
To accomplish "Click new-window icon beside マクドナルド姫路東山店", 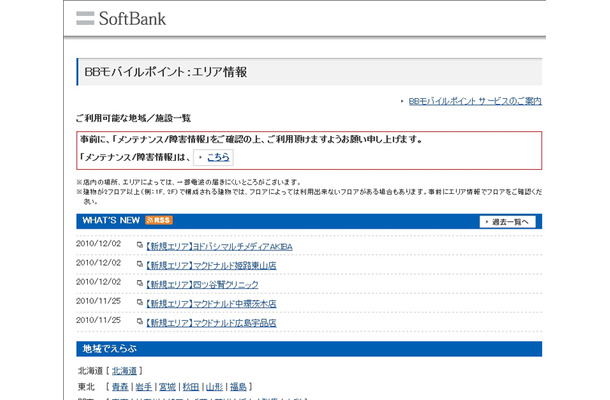I will tap(140, 264).
